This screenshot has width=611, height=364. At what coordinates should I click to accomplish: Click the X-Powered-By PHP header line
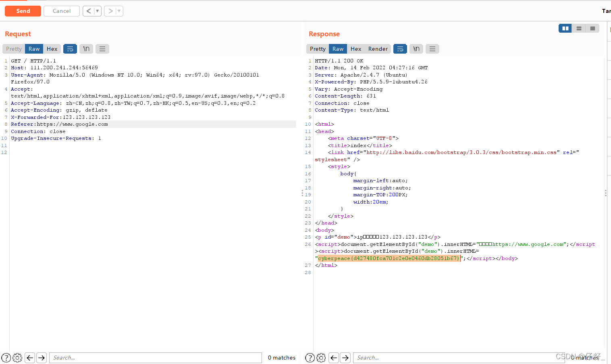click(x=371, y=82)
